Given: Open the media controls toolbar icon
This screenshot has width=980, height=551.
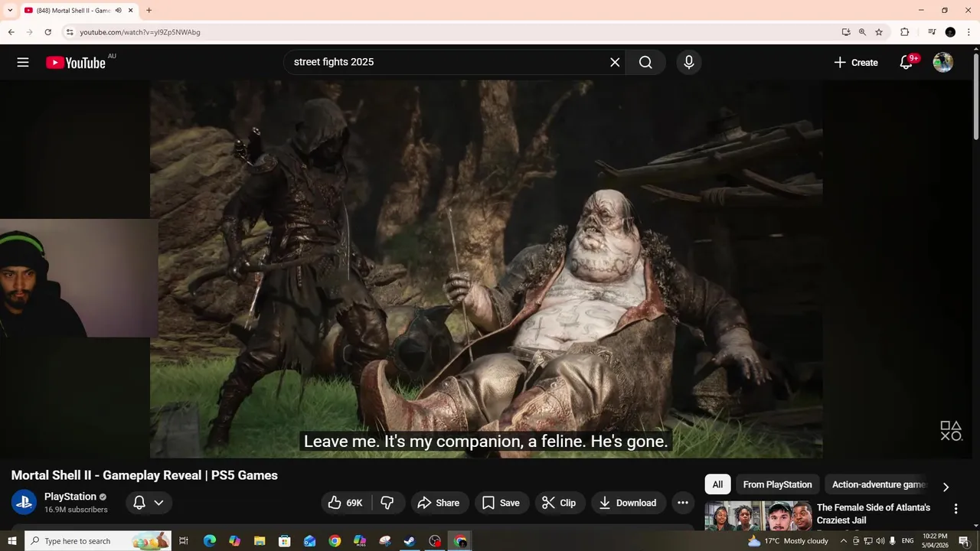Looking at the screenshot, I should pyautogui.click(x=932, y=32).
